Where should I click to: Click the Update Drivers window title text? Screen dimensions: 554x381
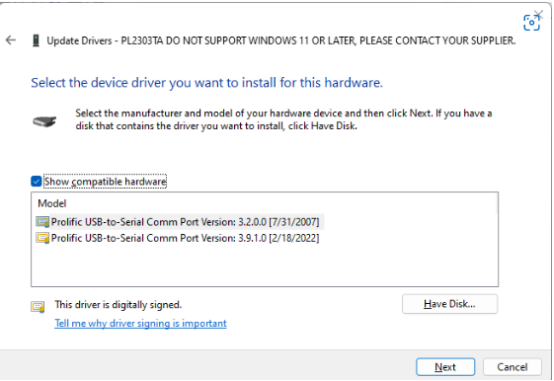pyautogui.click(x=281, y=41)
